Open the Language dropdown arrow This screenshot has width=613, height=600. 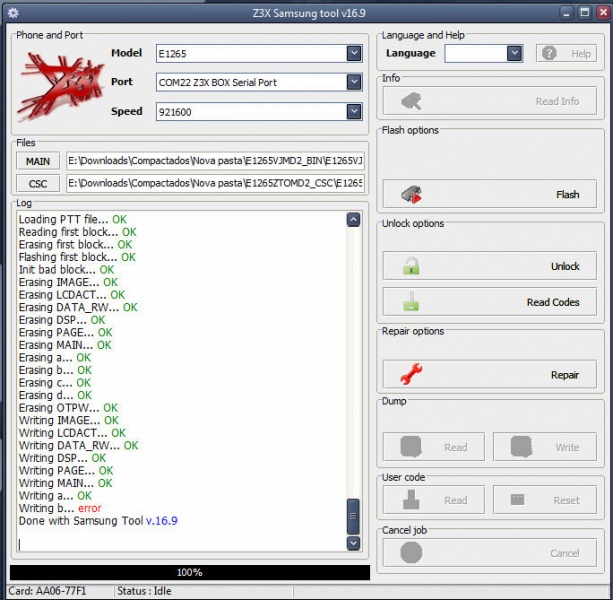click(x=514, y=53)
